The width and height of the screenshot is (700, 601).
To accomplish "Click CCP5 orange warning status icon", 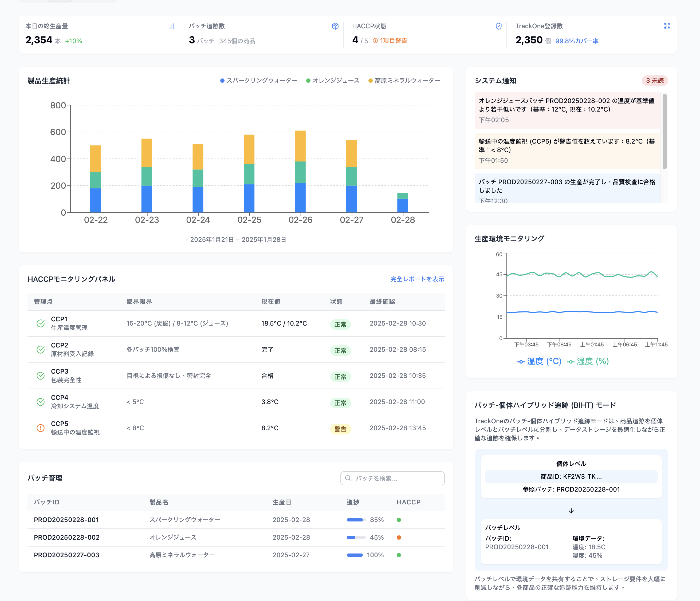I will (x=41, y=428).
